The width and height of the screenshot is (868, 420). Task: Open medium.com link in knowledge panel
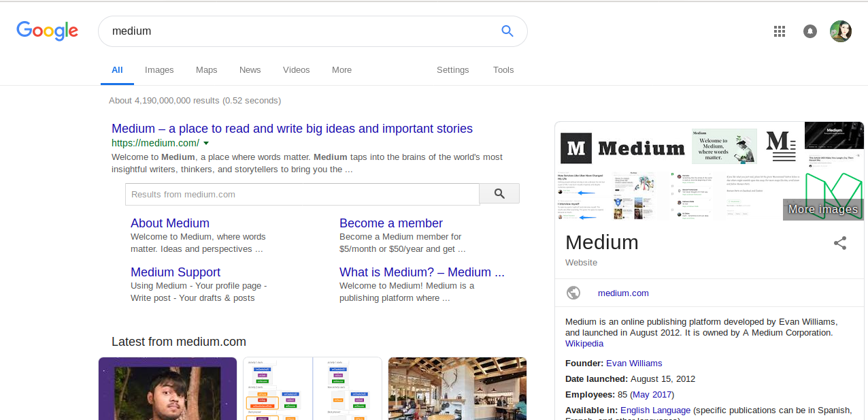pyautogui.click(x=623, y=293)
